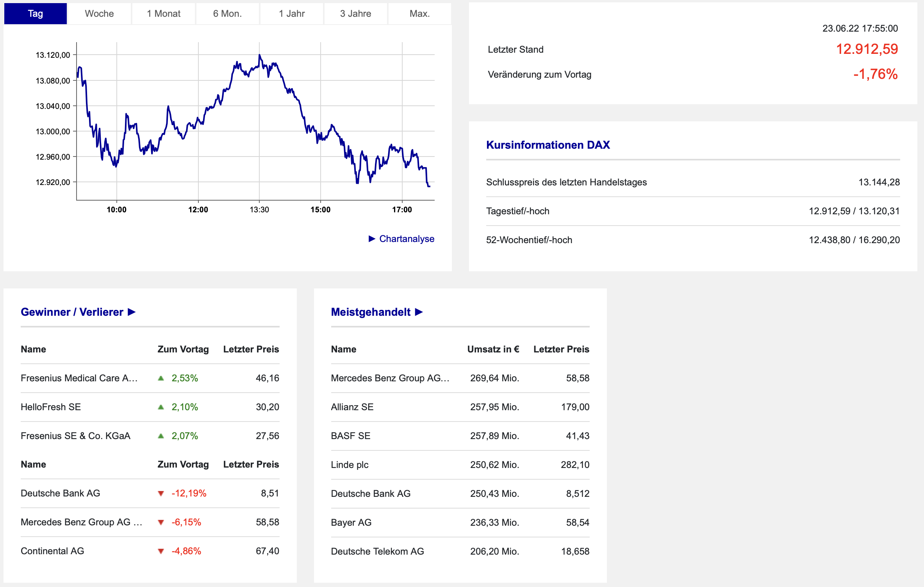Open BASF SE in Meistgehandelt
The image size is (924, 587).
click(351, 436)
